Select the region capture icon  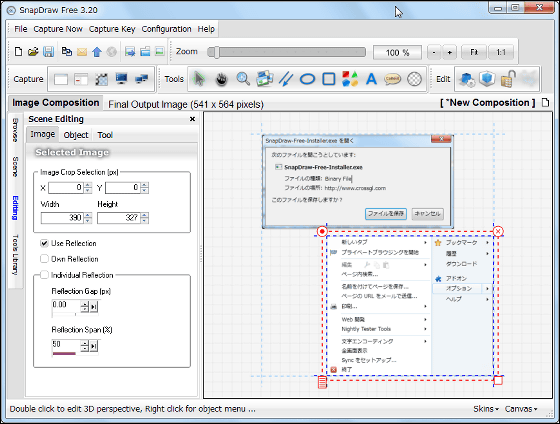click(101, 79)
